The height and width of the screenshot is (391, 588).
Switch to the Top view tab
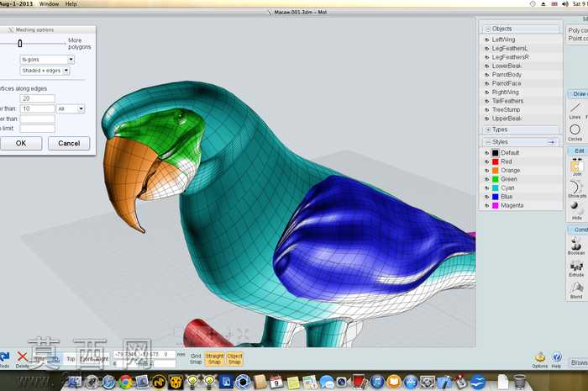point(71,359)
